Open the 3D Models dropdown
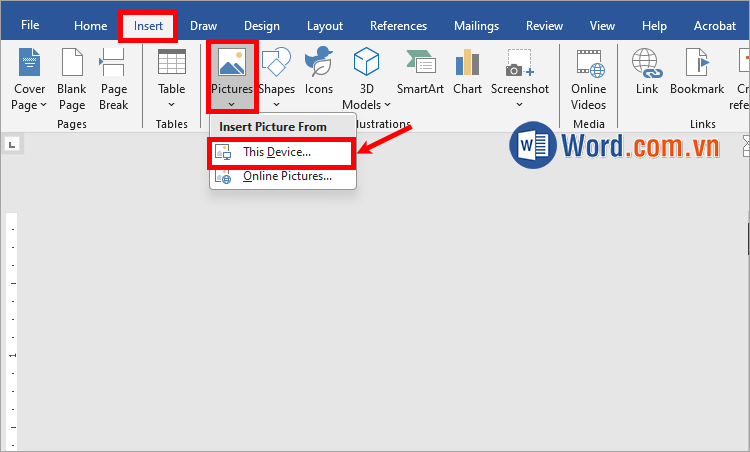The height and width of the screenshot is (452, 750). tap(367, 103)
